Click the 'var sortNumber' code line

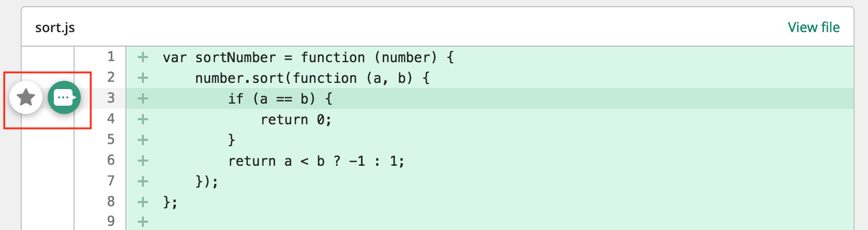tap(309, 58)
